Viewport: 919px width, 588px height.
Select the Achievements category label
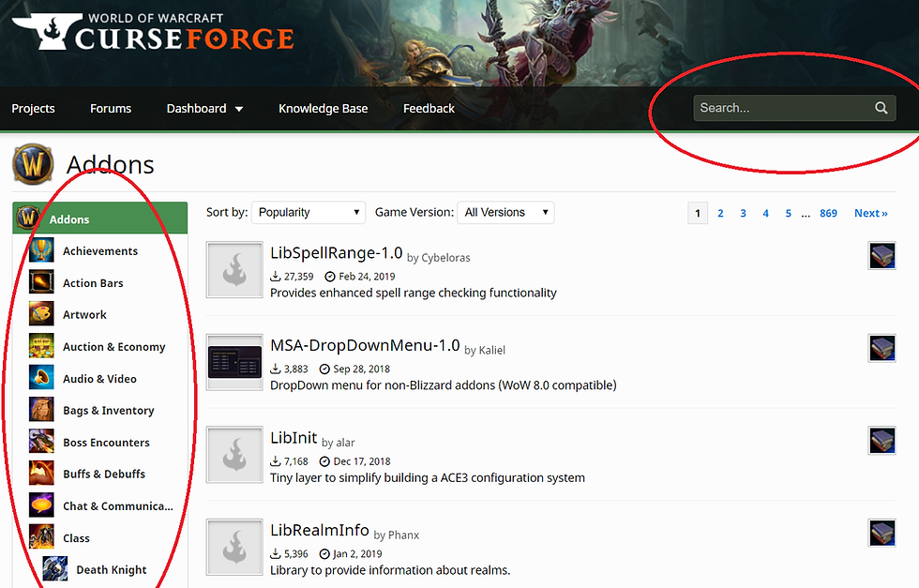(100, 251)
